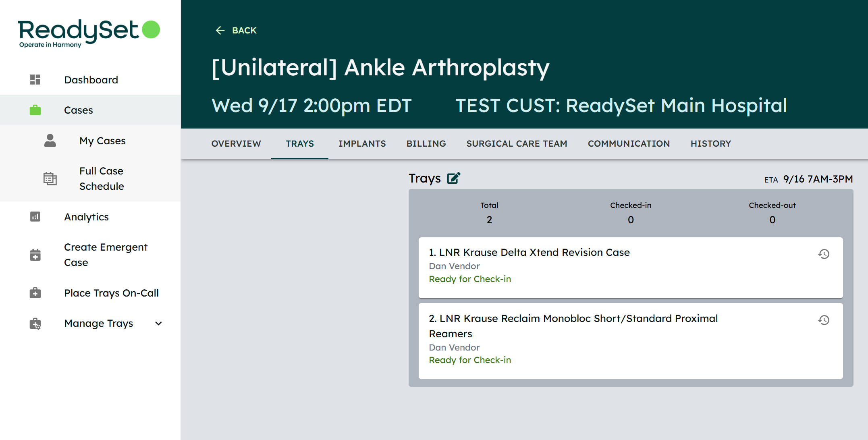Click the My Cases person icon
Viewport: 868px width, 440px height.
click(50, 141)
